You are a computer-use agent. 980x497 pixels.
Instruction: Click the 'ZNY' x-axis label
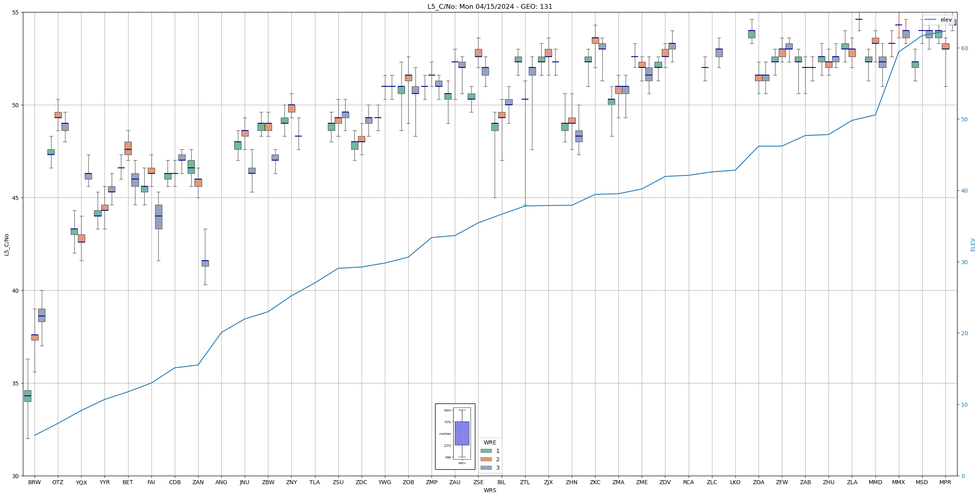coord(291,483)
